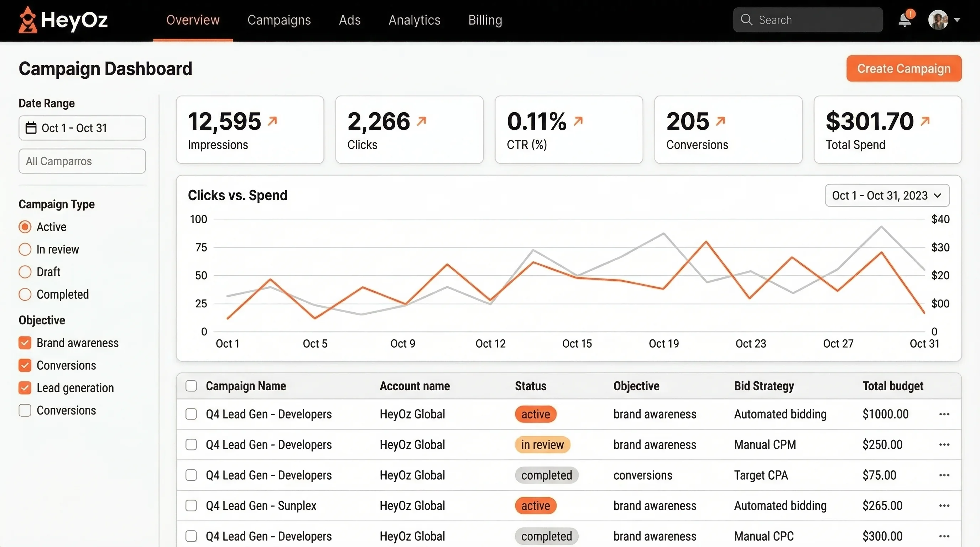Screen dimensions: 980x547
Task: Go to the Analytics tab
Action: coord(414,20)
